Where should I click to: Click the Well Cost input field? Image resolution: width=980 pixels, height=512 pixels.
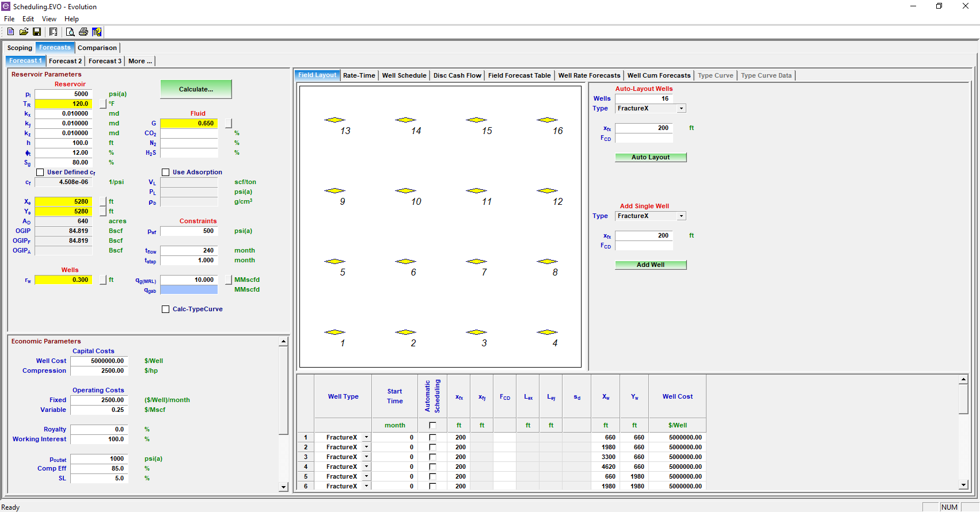[98, 361]
